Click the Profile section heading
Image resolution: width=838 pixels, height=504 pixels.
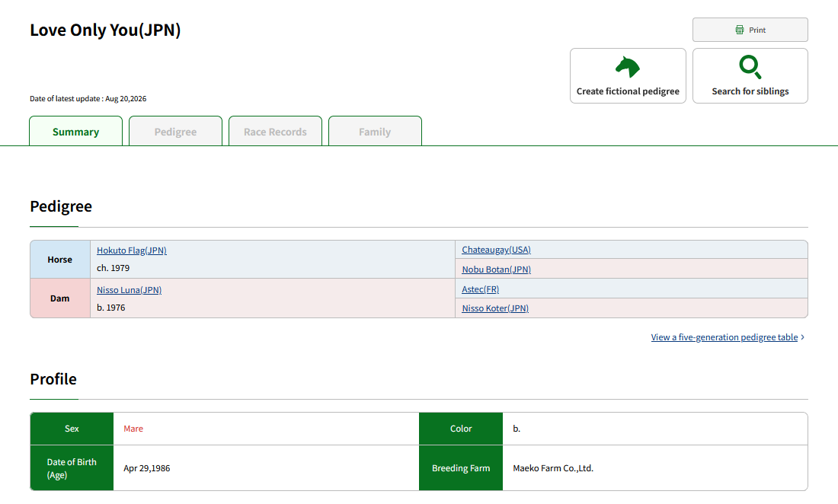[x=53, y=379]
